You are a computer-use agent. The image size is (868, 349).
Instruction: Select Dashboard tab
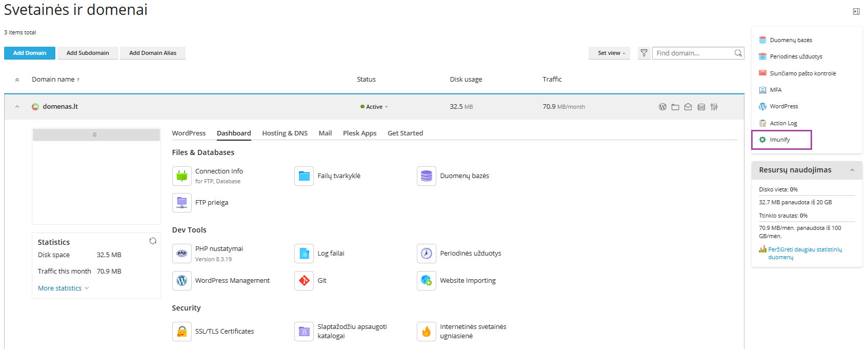pos(234,133)
